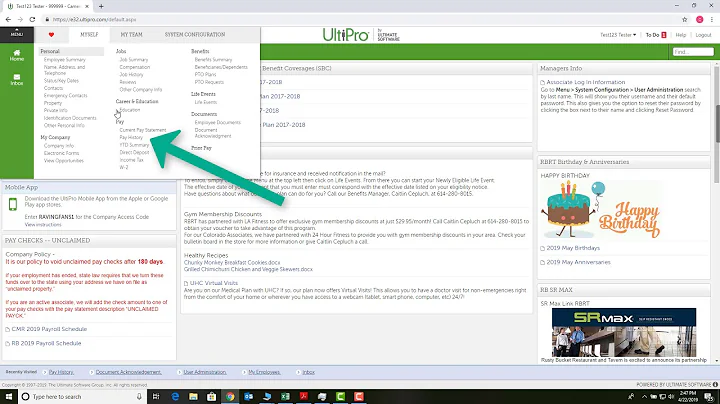
Task: Open Employee Summary under Personal
Action: (x=64, y=60)
